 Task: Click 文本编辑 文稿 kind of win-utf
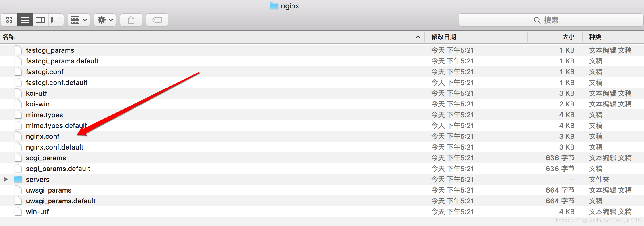coord(610,212)
